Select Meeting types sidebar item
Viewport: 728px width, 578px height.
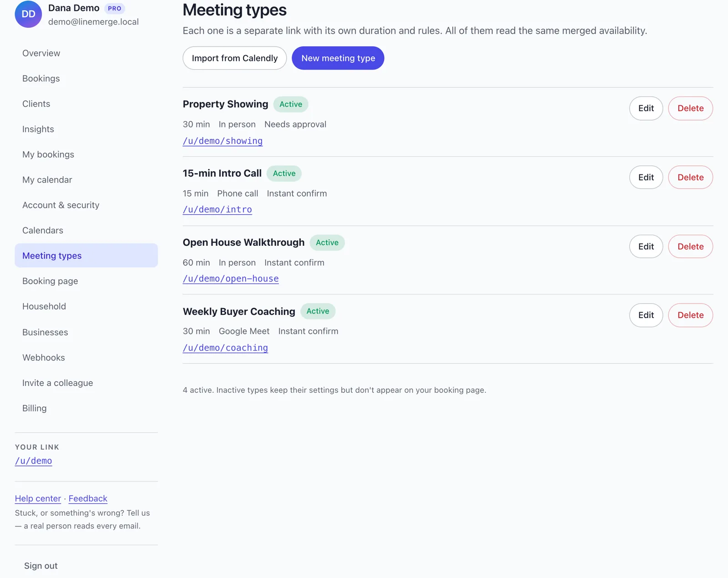pos(86,256)
